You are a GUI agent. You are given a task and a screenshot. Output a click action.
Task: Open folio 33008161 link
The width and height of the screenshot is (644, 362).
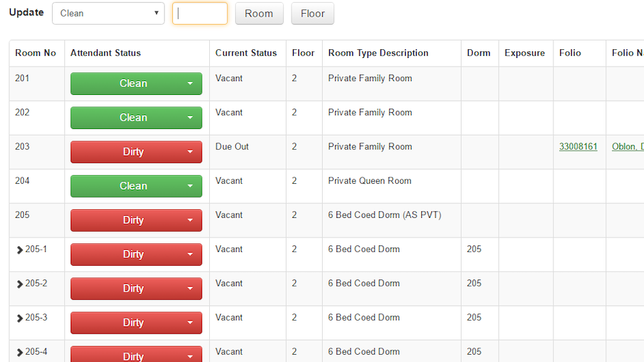coord(578,147)
